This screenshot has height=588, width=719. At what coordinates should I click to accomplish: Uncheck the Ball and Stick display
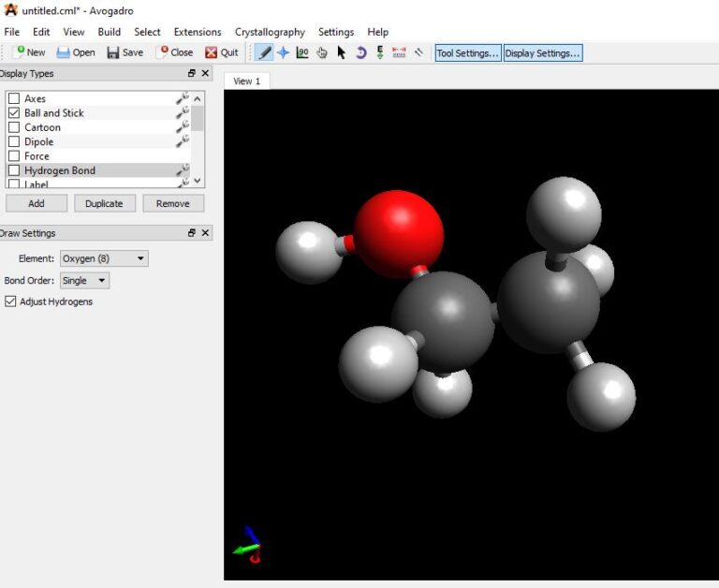(x=14, y=112)
